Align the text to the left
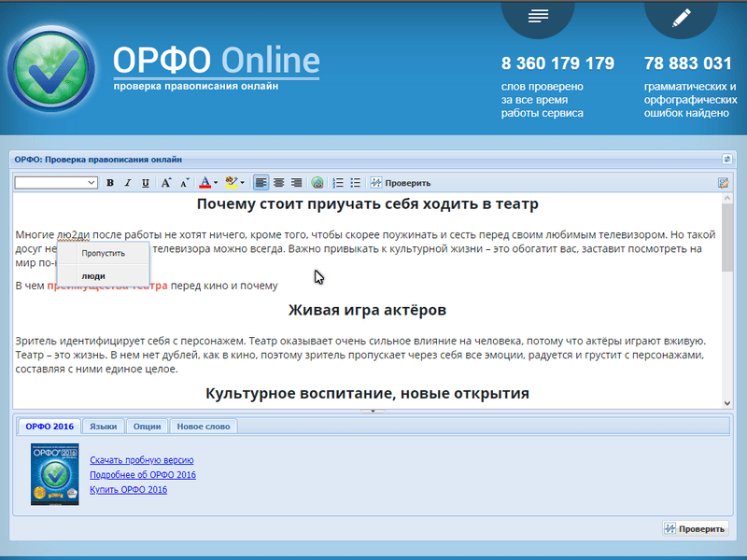 (261, 183)
